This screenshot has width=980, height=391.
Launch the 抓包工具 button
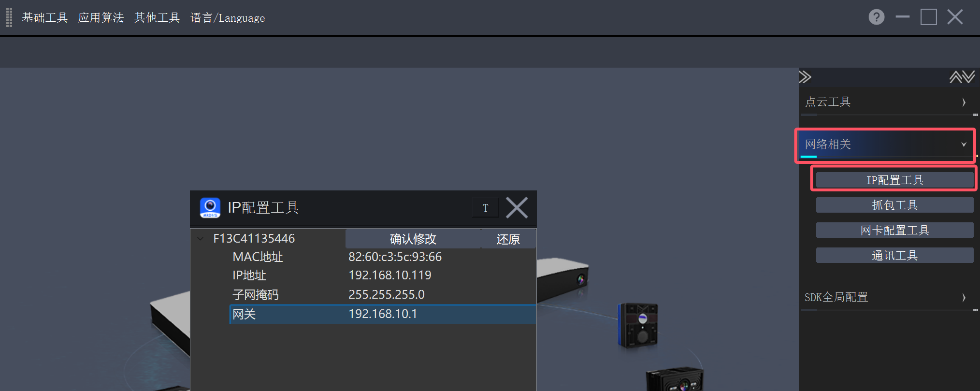coord(894,205)
